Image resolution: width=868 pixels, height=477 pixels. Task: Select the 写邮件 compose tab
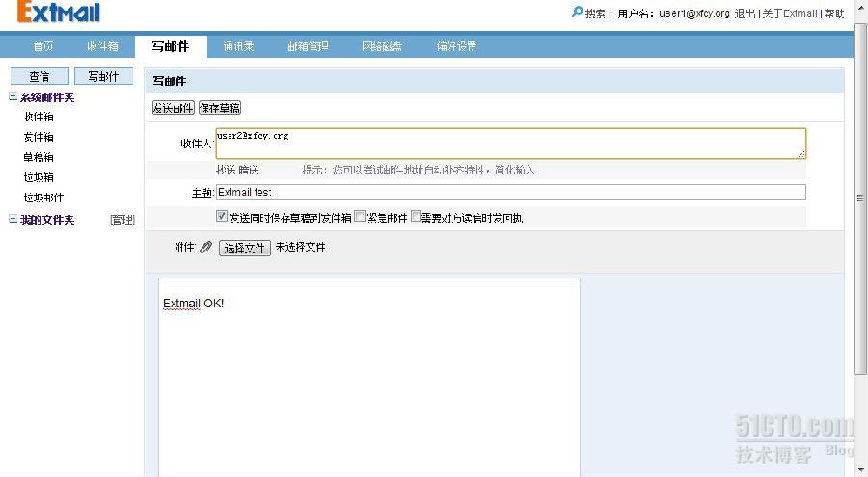pyautogui.click(x=171, y=46)
